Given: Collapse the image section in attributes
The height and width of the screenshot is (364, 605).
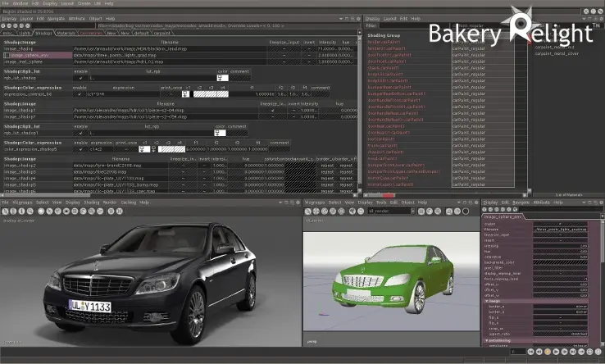Looking at the screenshot, I should click(x=487, y=301).
